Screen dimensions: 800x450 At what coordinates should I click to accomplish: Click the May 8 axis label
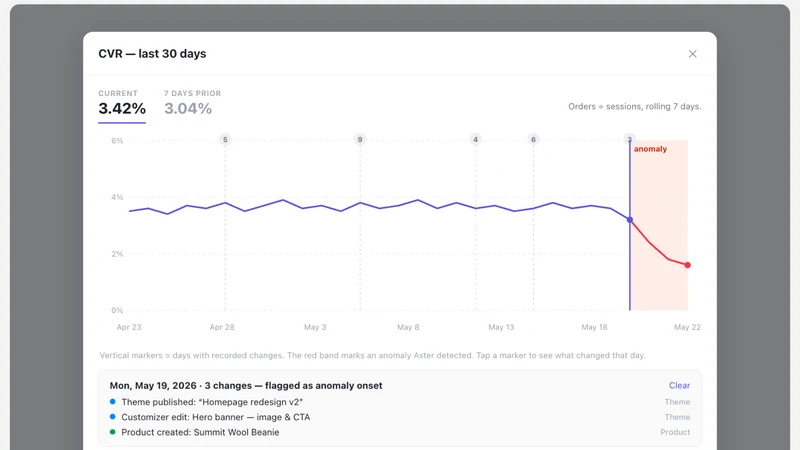(x=408, y=327)
